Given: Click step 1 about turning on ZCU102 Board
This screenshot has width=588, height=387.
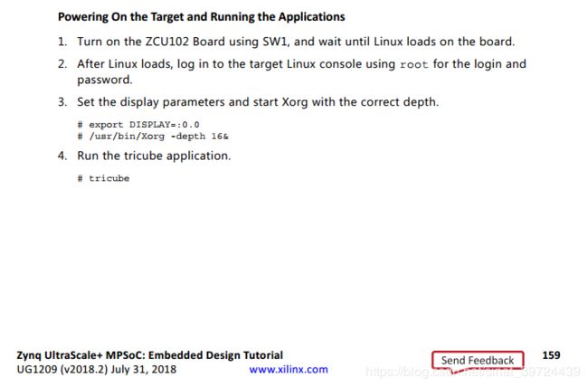Looking at the screenshot, I should pyautogui.click(x=296, y=42).
